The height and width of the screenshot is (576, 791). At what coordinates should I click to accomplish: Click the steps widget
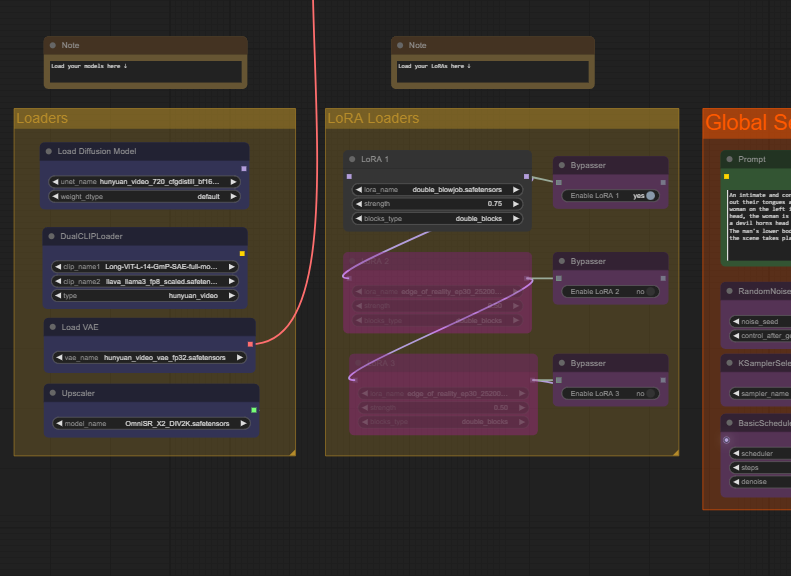(x=760, y=468)
